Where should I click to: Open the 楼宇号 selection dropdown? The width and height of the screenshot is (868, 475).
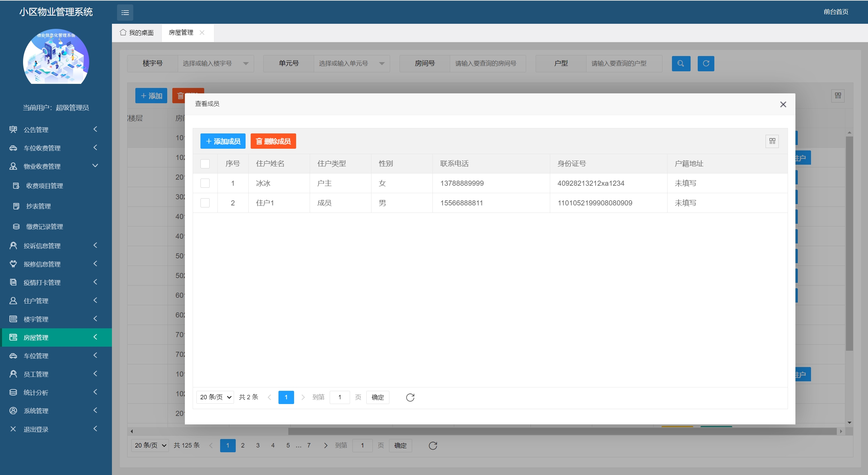[216, 63]
